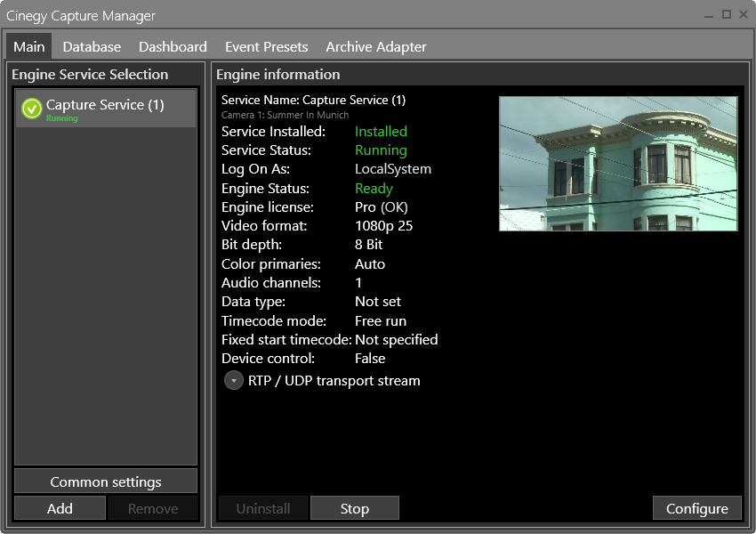This screenshot has width=756, height=534.
Task: Close the Cinegy Capture Manager window
Action: pos(744,14)
